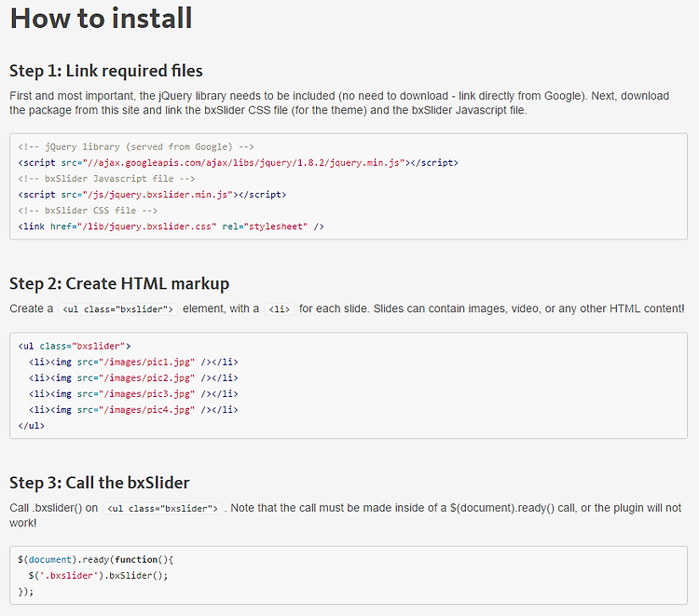Click the $('.bxslider').bxSlider(); code line
Screen dimensions: 699x616
99,575
